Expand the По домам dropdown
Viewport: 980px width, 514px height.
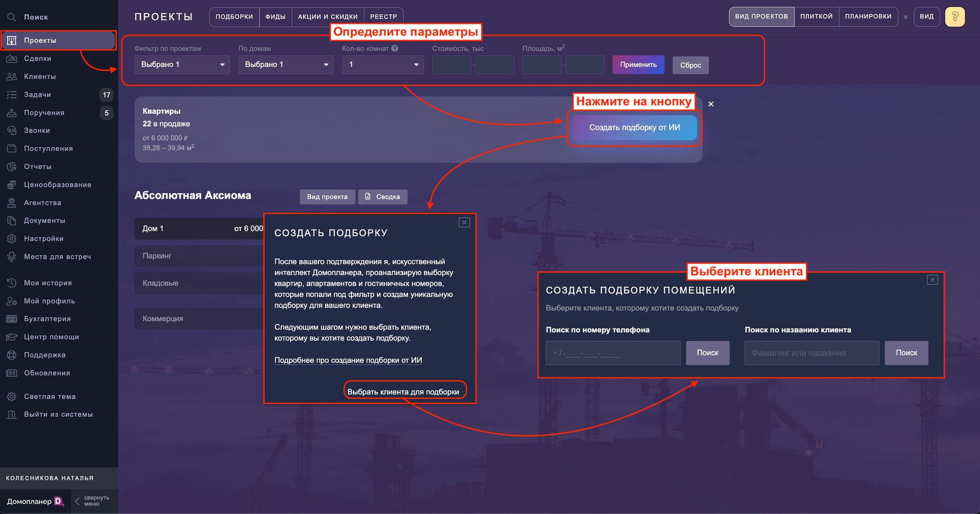click(x=286, y=65)
